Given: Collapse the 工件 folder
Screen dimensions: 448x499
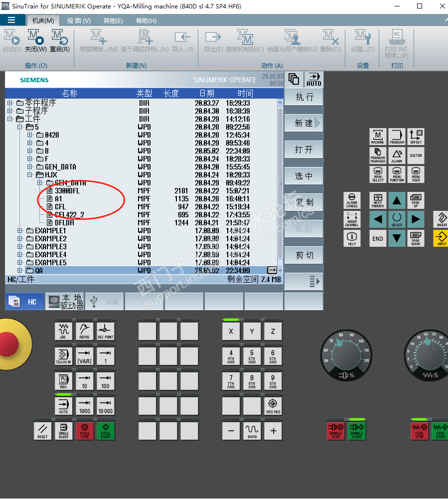Looking at the screenshot, I should point(10,119).
